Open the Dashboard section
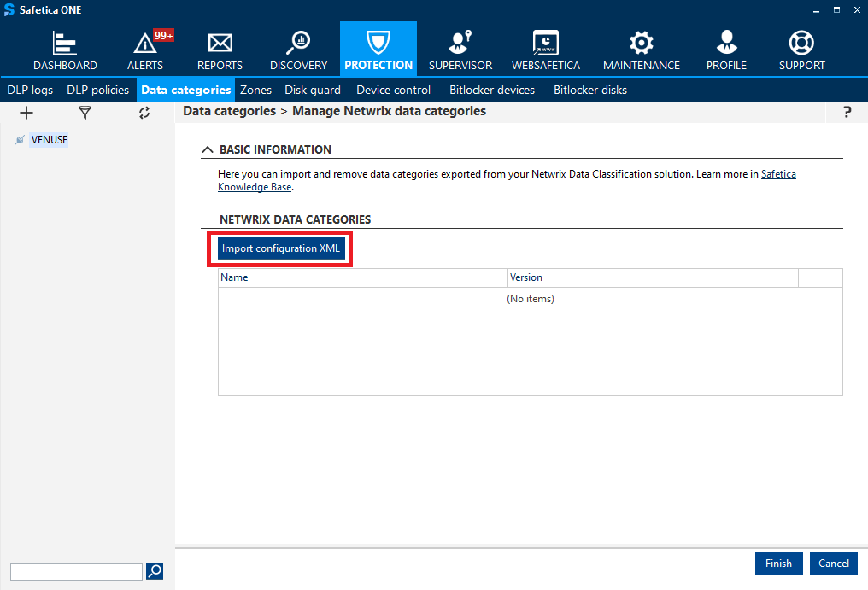 click(65, 50)
